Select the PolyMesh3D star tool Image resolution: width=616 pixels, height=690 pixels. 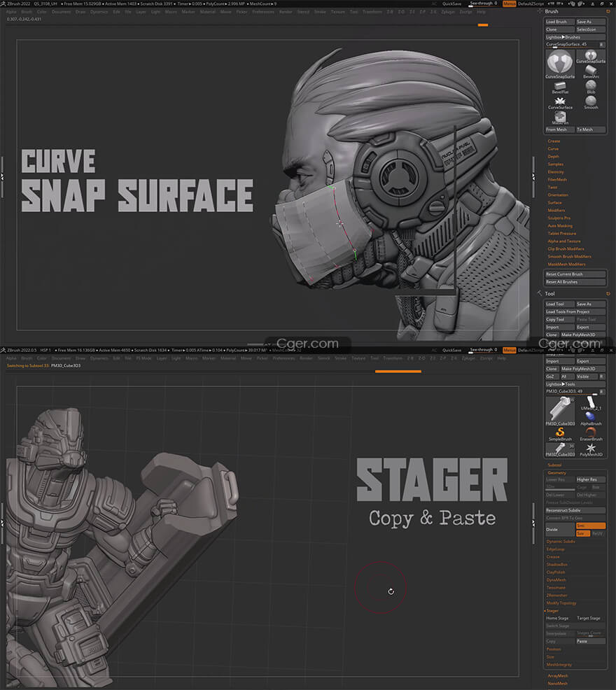coord(591,448)
